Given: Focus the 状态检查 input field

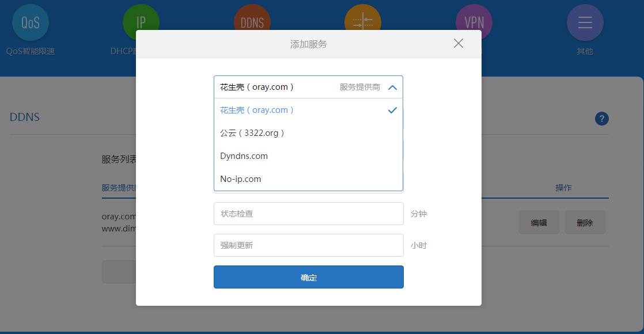Looking at the screenshot, I should (308, 214).
